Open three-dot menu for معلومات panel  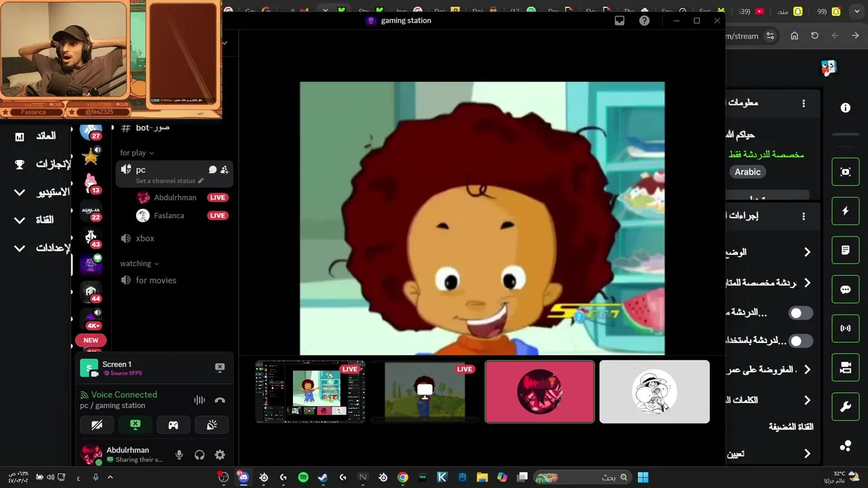(804, 104)
